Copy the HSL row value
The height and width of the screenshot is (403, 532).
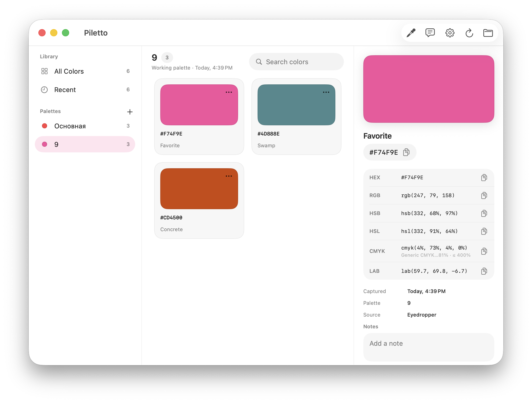tap(484, 231)
